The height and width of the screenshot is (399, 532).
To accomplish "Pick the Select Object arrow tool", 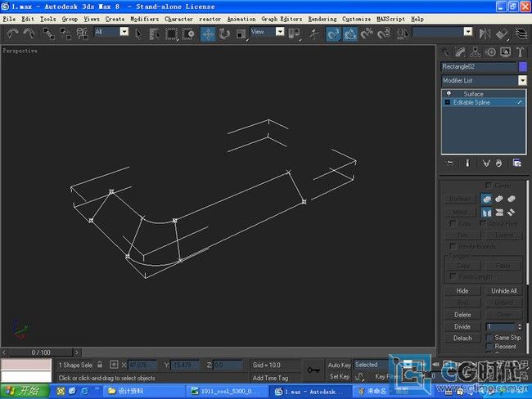I will [138, 34].
